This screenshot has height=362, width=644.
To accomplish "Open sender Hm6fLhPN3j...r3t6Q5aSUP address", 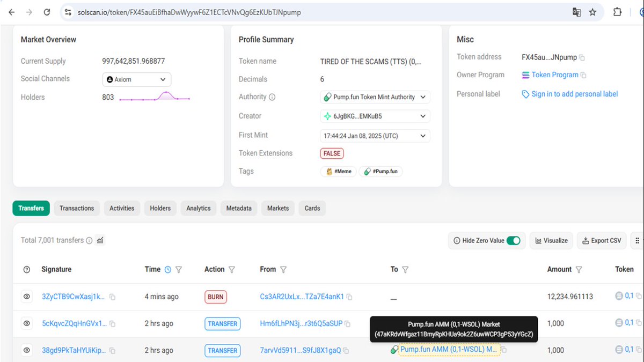I will click(301, 323).
